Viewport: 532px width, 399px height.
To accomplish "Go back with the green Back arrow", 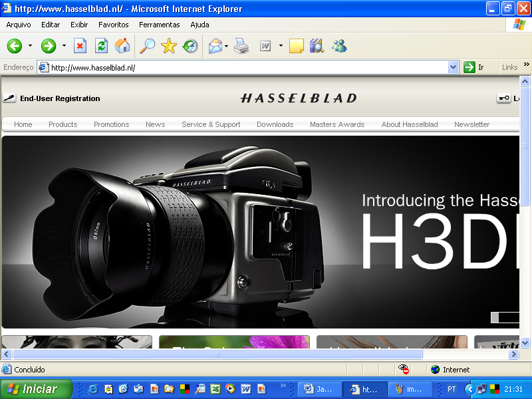I will click(x=15, y=46).
